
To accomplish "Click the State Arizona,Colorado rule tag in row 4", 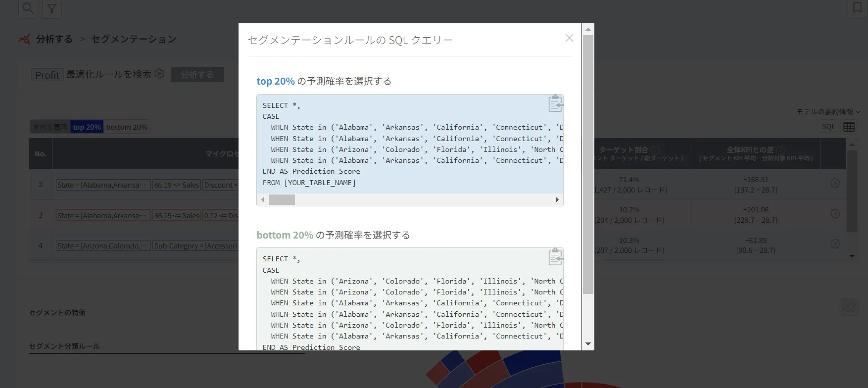I will [x=103, y=246].
